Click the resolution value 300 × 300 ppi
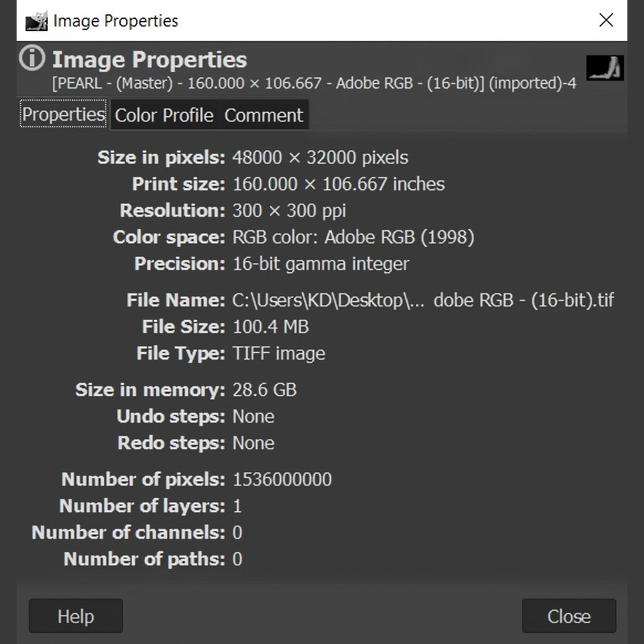The height and width of the screenshot is (644, 644). coord(289,211)
